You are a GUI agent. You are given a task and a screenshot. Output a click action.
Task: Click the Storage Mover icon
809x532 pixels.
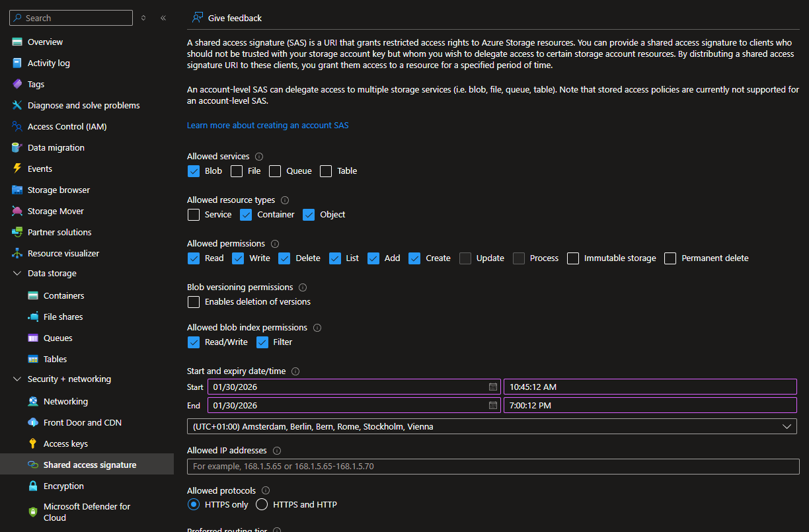pos(17,211)
